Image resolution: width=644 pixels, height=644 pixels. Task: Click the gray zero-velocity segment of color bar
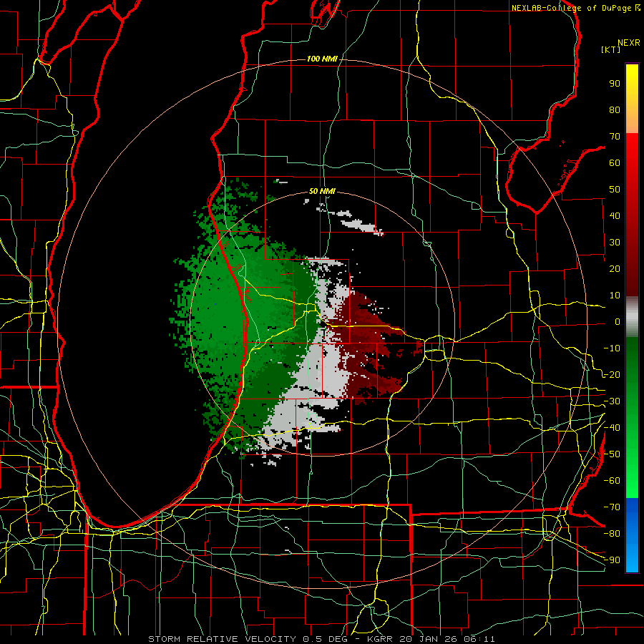pyautogui.click(x=632, y=317)
